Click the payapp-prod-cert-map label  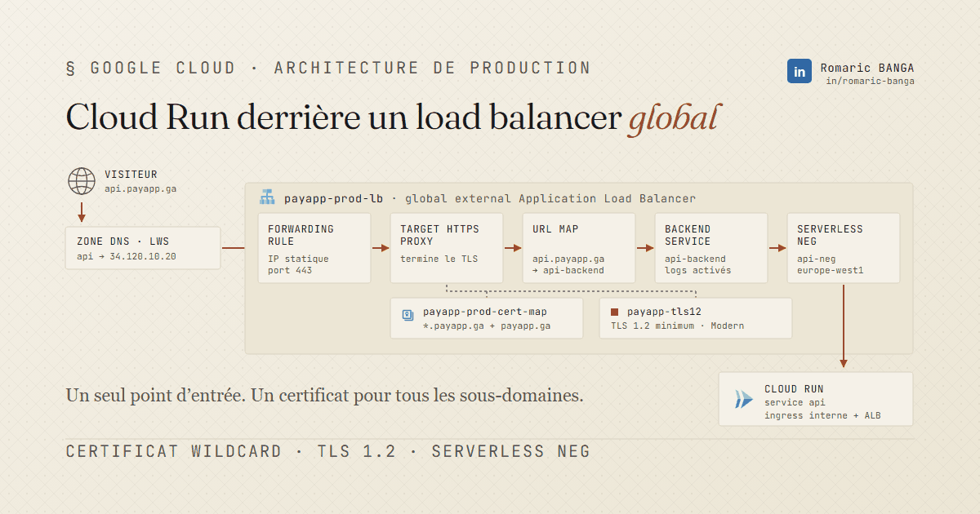click(485, 312)
